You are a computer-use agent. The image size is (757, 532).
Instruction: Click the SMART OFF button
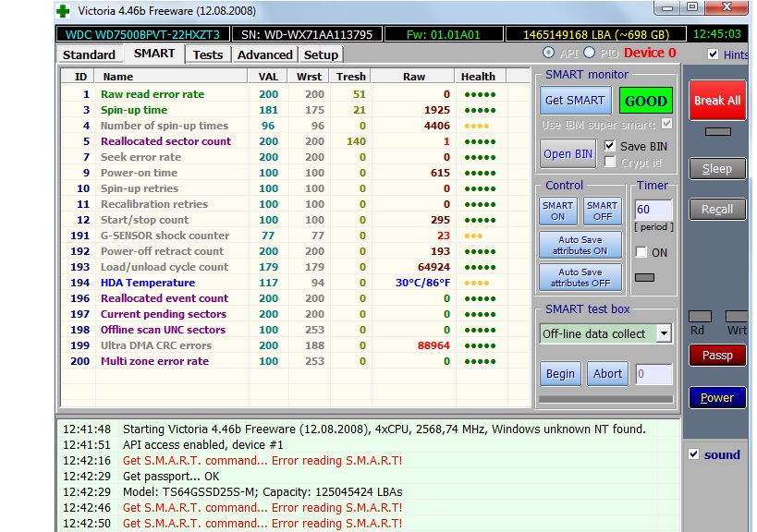(x=602, y=212)
